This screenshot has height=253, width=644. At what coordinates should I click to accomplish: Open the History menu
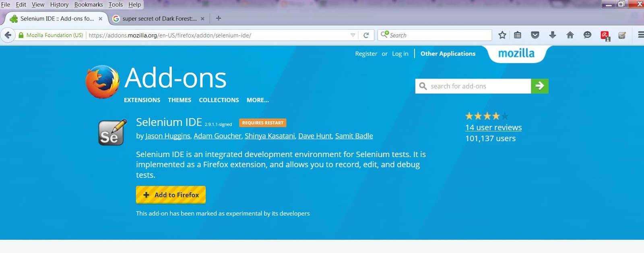(59, 4)
